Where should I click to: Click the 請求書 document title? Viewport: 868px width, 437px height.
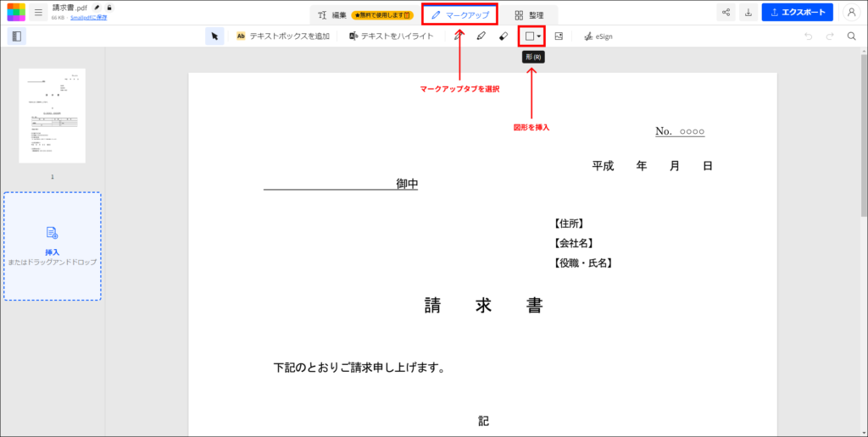pos(484,306)
